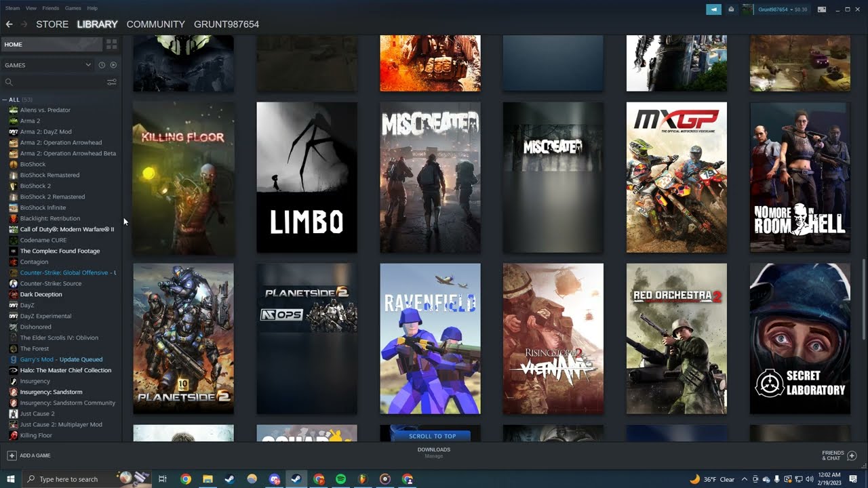Open the notification center icon
Screen dimensions: 868x488
pyautogui.click(x=853, y=479)
